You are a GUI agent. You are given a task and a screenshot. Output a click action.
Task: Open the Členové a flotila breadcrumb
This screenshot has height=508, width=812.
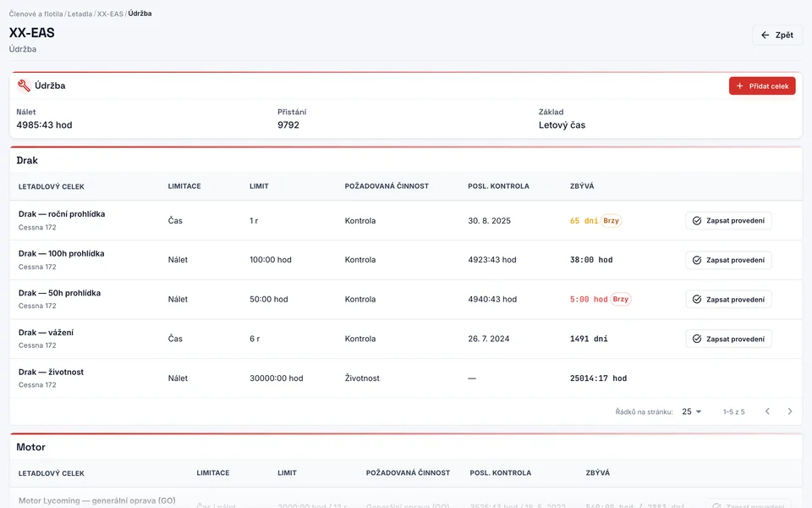pyautogui.click(x=36, y=14)
